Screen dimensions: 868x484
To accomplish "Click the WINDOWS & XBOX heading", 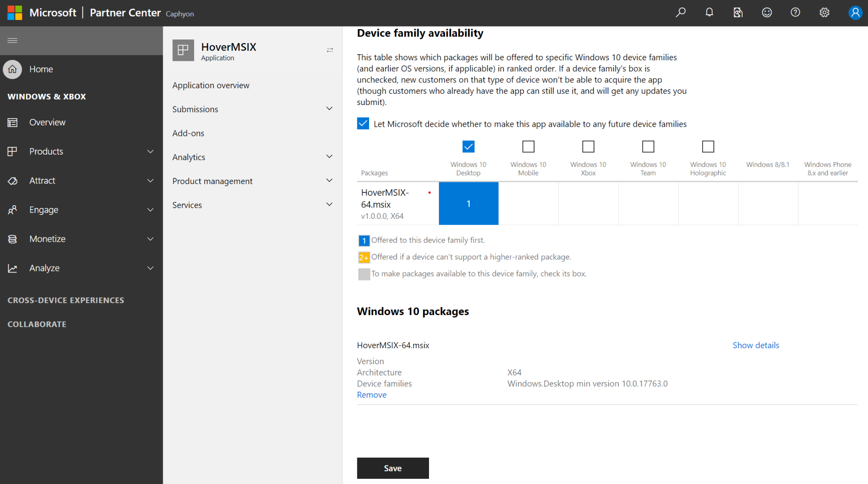I will tap(46, 97).
